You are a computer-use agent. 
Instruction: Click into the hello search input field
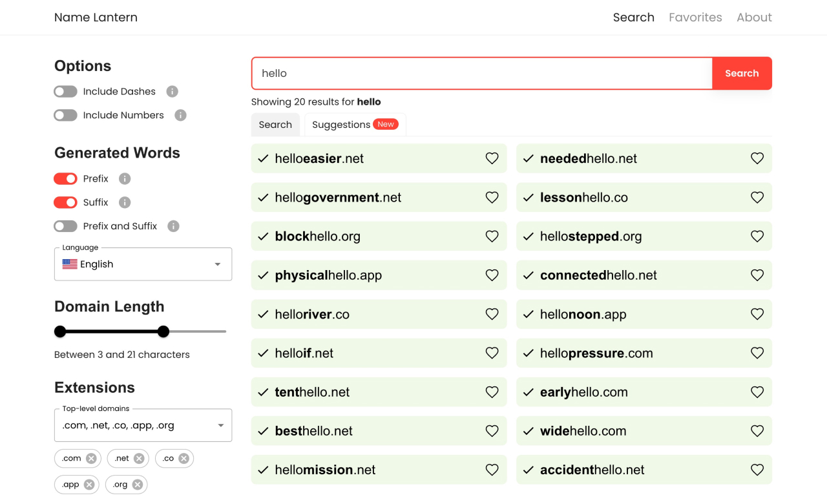(x=481, y=74)
